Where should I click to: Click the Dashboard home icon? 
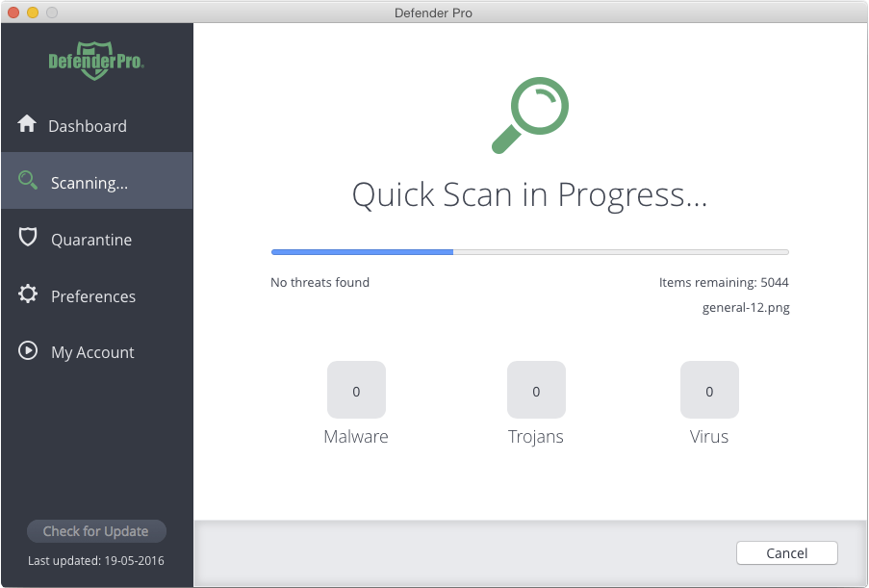pyautogui.click(x=27, y=123)
